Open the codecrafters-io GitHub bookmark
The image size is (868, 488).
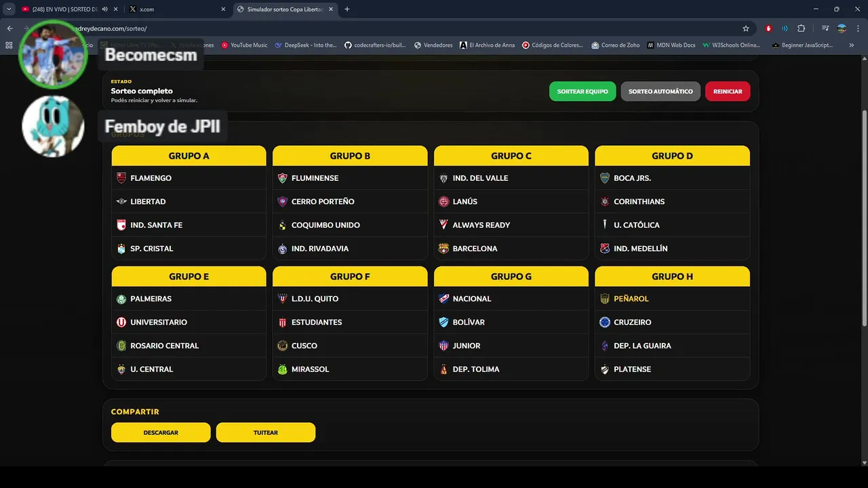tap(375, 45)
